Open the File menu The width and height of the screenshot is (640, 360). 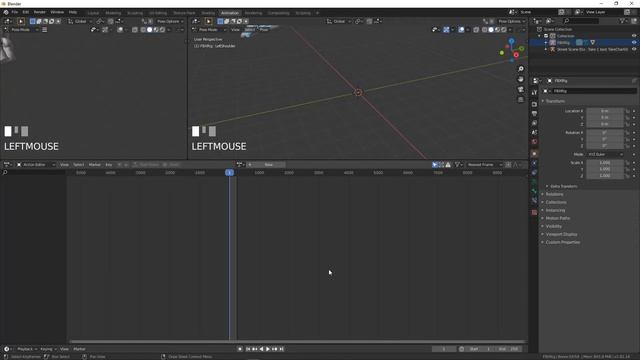coord(15,12)
